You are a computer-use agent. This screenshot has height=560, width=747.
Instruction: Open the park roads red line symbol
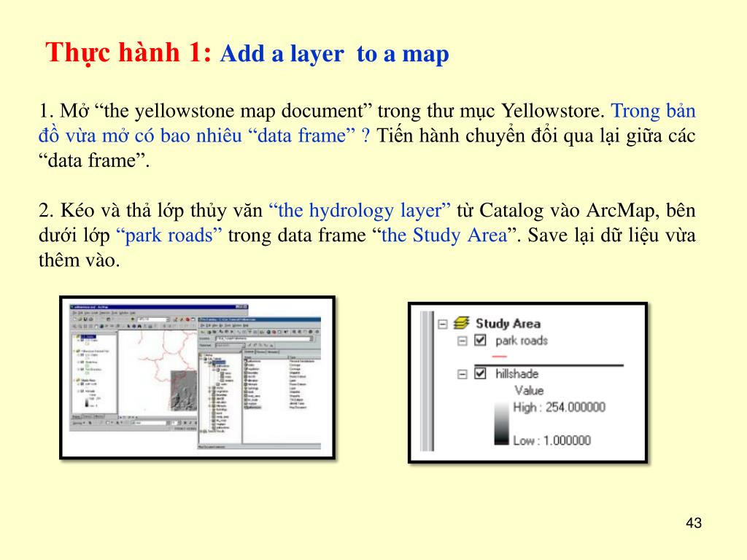point(499,356)
